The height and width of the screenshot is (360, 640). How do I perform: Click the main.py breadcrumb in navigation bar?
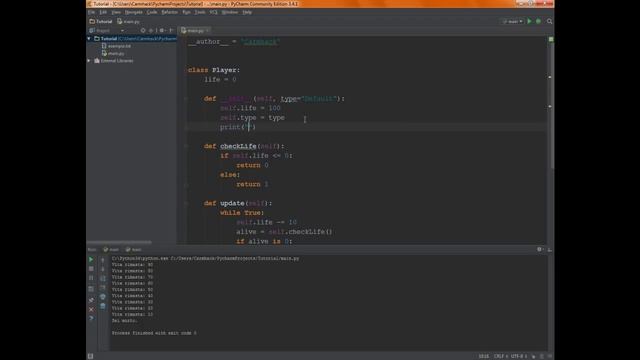coord(129,22)
